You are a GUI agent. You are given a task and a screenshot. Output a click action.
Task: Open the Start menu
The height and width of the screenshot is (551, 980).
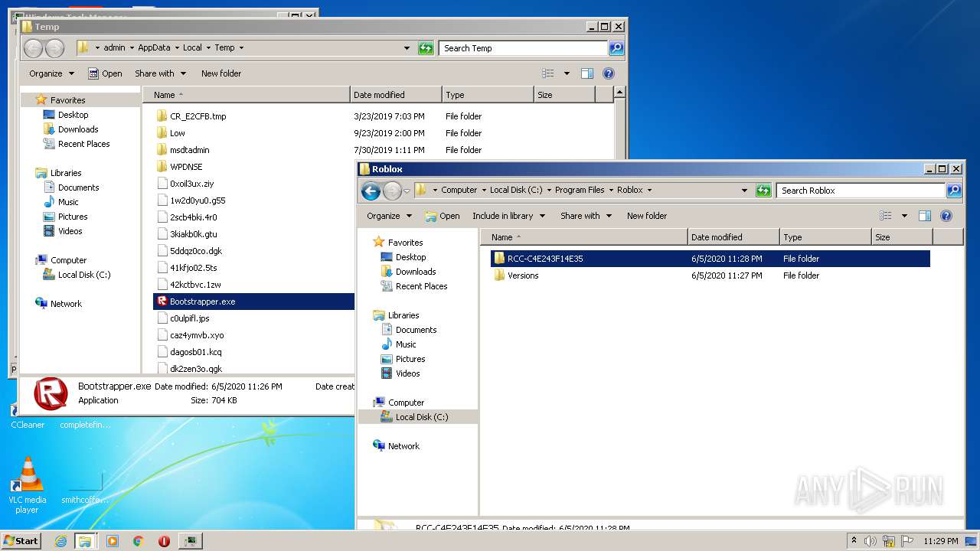click(x=21, y=541)
